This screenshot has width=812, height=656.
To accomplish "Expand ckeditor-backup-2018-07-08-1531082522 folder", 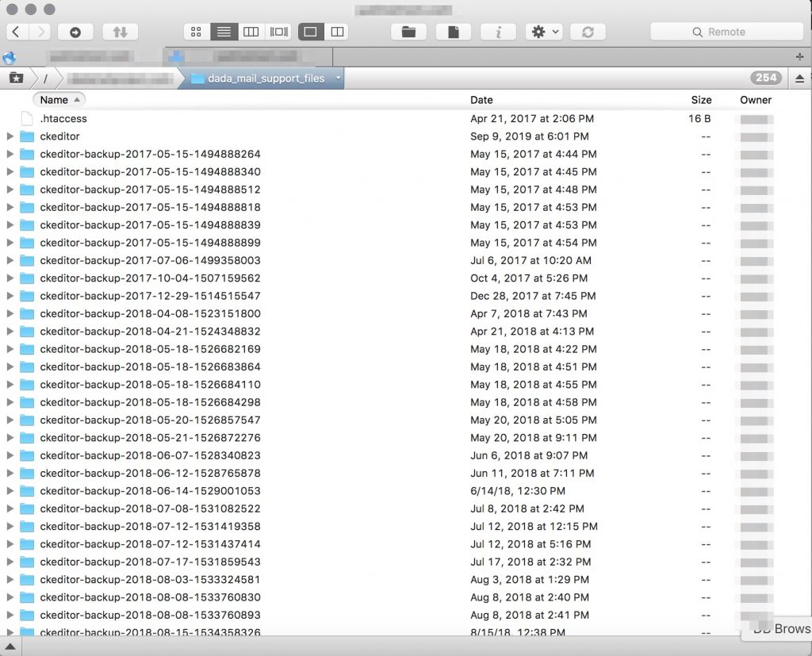I will pos(10,508).
